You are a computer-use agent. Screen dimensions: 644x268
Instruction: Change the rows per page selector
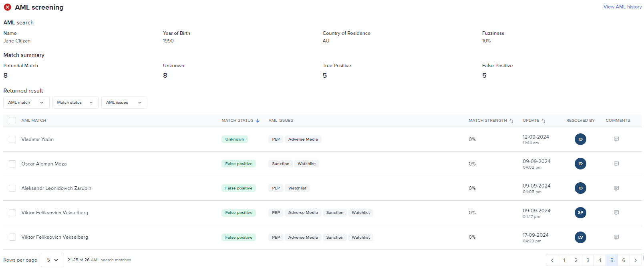tap(52, 260)
